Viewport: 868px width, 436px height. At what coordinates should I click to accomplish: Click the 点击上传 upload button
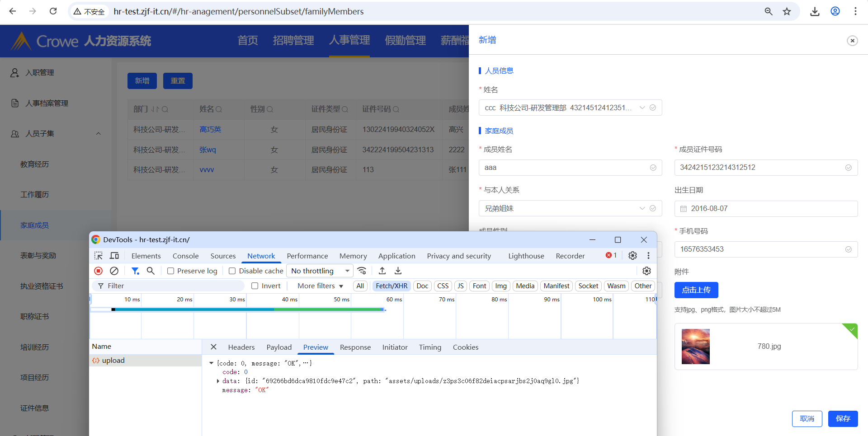point(696,290)
